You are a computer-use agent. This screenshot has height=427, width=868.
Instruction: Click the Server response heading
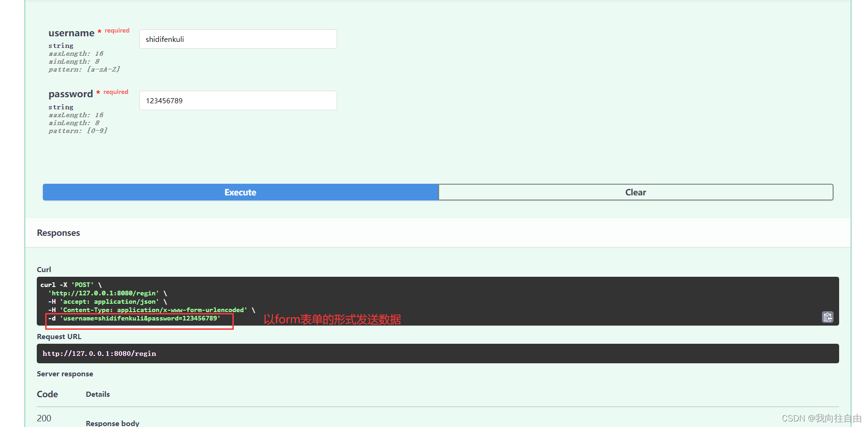point(65,374)
